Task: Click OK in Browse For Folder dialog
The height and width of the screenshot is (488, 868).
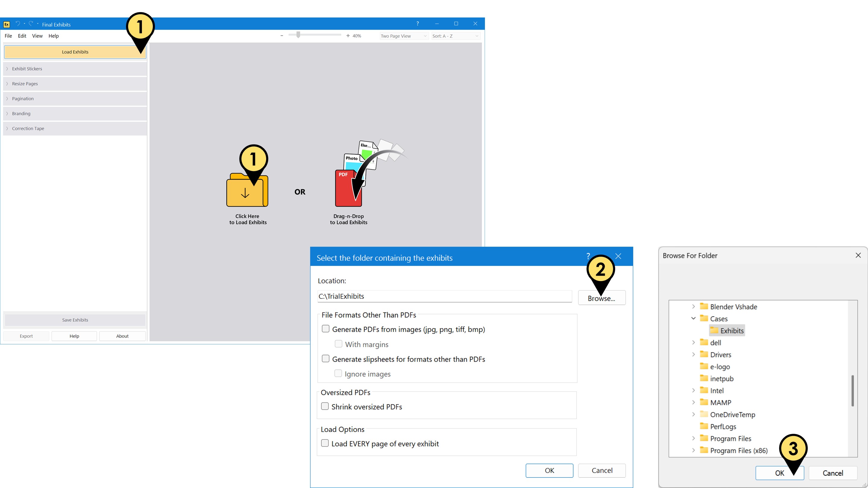Action: tap(780, 473)
